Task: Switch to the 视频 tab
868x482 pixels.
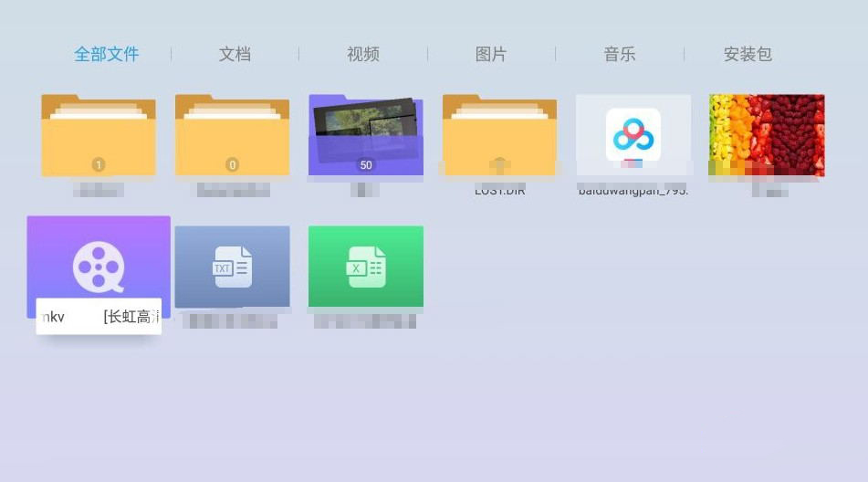Action: point(363,54)
